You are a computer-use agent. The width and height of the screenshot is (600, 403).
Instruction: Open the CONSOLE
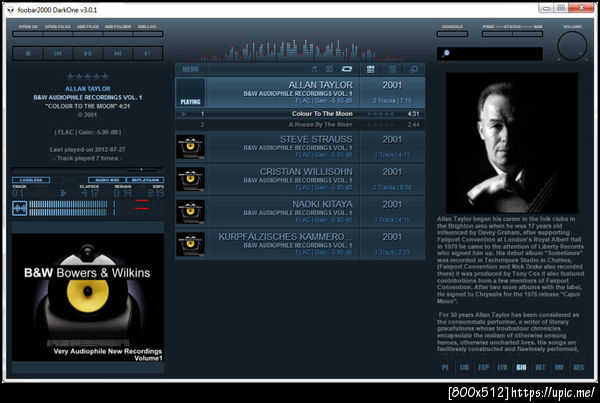tap(452, 34)
